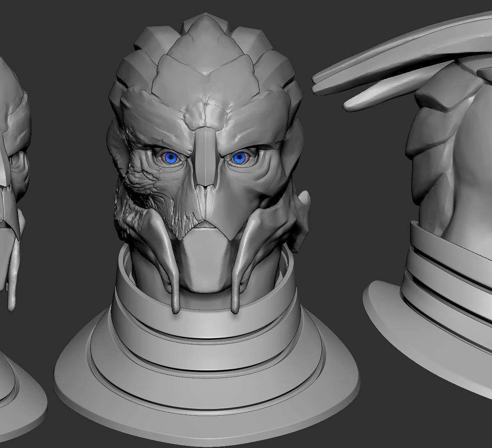Click the left blue eye of the front-facing sculpt

pos(170,158)
